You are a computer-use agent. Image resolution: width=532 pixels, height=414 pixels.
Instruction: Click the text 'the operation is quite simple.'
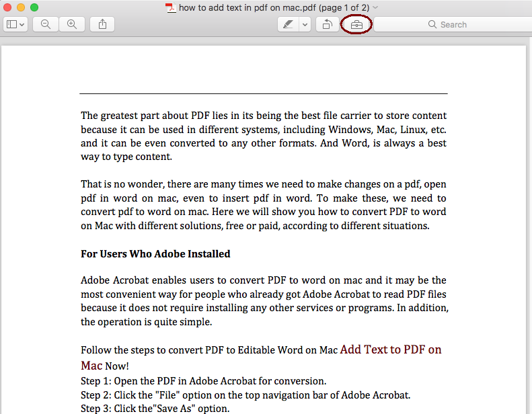tap(146, 322)
